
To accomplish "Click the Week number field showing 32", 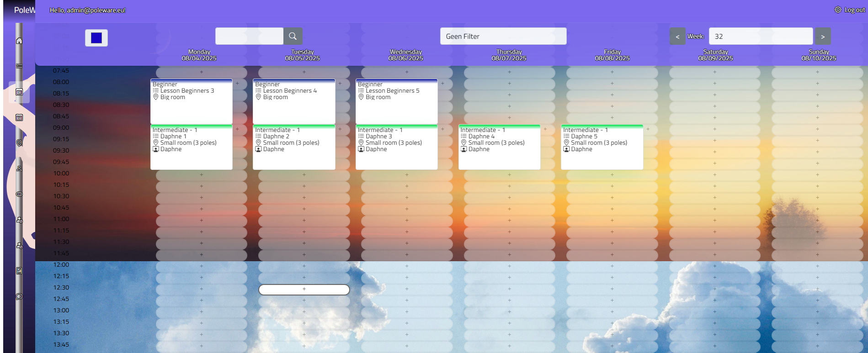I will (x=761, y=36).
